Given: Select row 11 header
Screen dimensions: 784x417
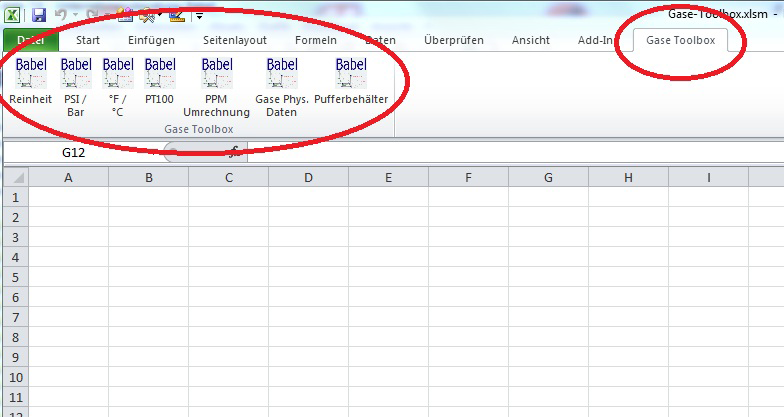Looking at the screenshot, I should tap(16, 397).
